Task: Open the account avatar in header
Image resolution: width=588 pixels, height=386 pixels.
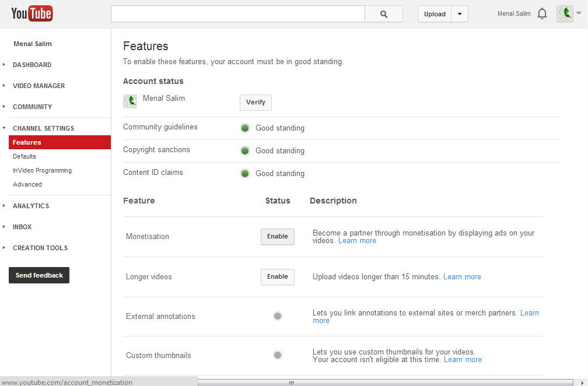Action: coord(565,13)
